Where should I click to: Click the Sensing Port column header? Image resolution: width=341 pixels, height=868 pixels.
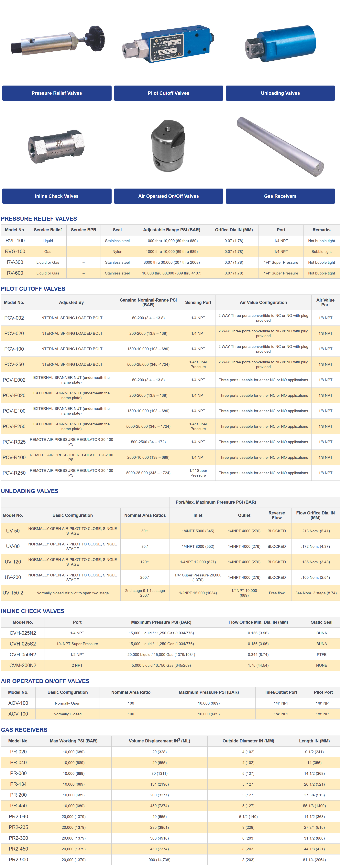pos(198,302)
